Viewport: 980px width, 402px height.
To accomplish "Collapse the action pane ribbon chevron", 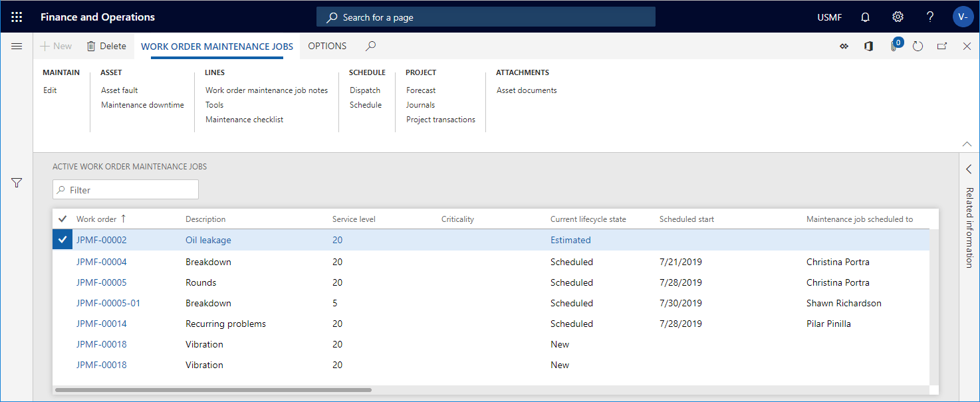I will pyautogui.click(x=967, y=144).
